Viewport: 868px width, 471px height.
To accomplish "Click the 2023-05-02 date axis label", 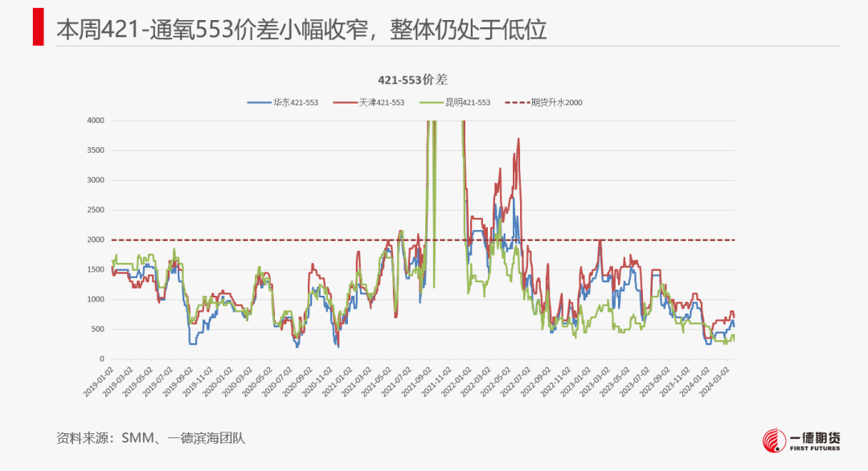I will (616, 380).
